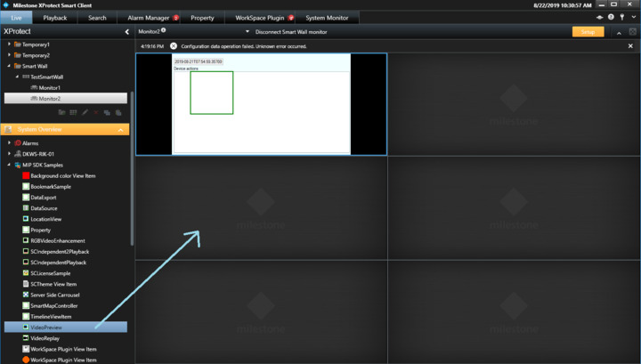
Task: Click the red delete X icon under views
Action: click(96, 112)
